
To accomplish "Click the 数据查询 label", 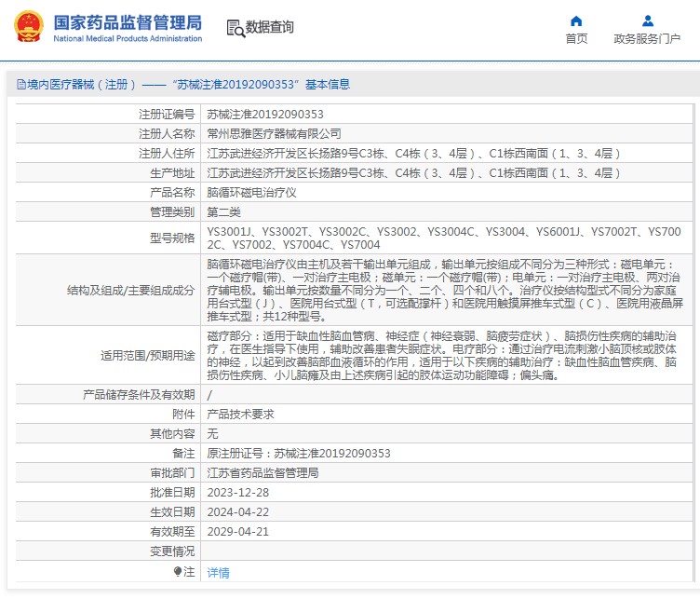I will pos(270,27).
